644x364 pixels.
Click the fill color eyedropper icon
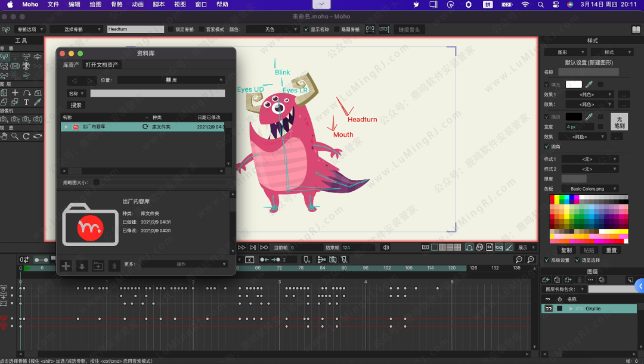pos(589,85)
